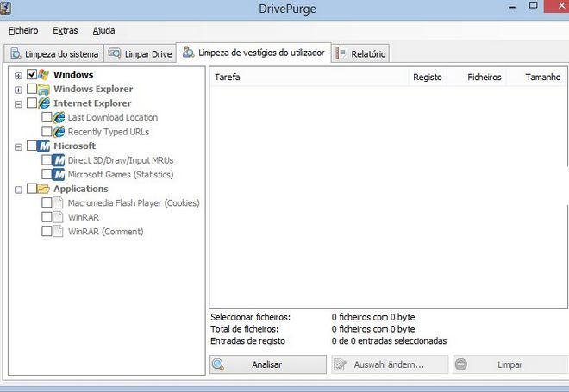
Task: Open the Extras menu
Action: [66, 30]
